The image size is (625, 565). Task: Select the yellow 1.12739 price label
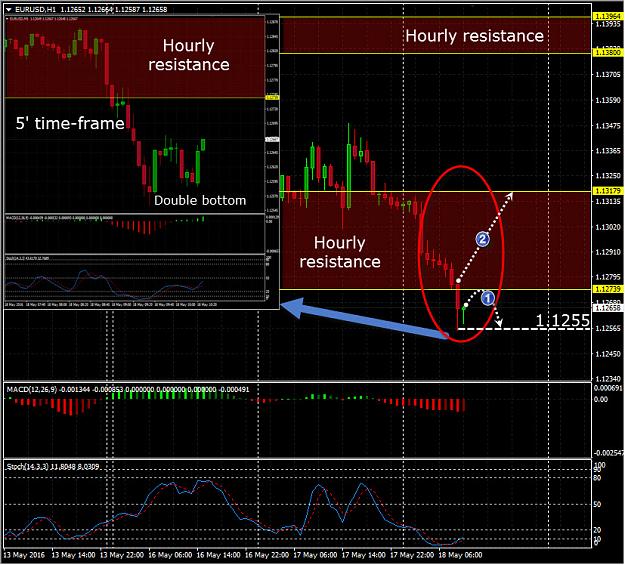608,289
